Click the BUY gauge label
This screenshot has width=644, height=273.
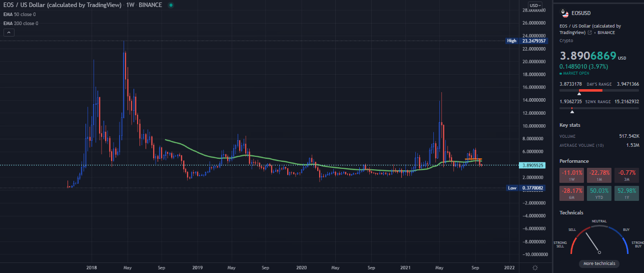point(626,229)
